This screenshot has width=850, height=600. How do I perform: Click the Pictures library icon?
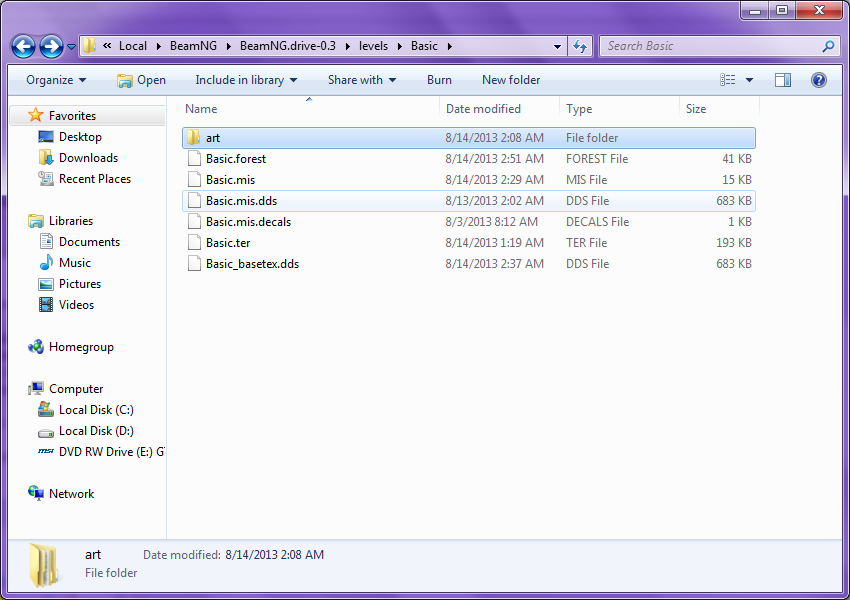[x=46, y=284]
